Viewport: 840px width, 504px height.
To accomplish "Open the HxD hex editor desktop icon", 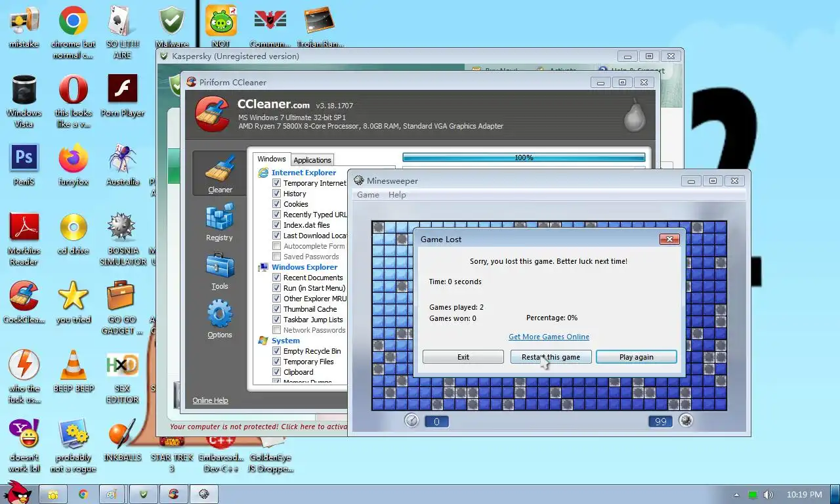I will pyautogui.click(x=123, y=377).
